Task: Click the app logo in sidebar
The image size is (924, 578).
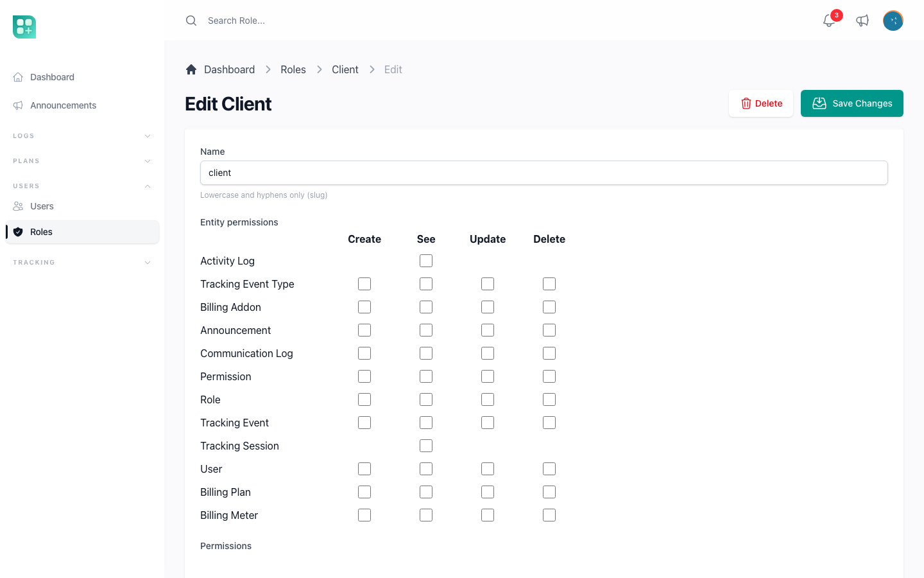Action: click(24, 27)
